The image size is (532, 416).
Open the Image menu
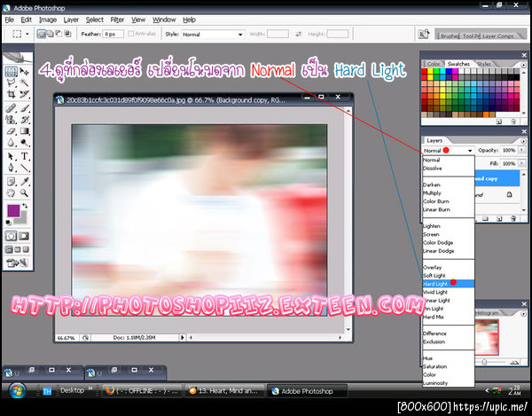coord(48,20)
